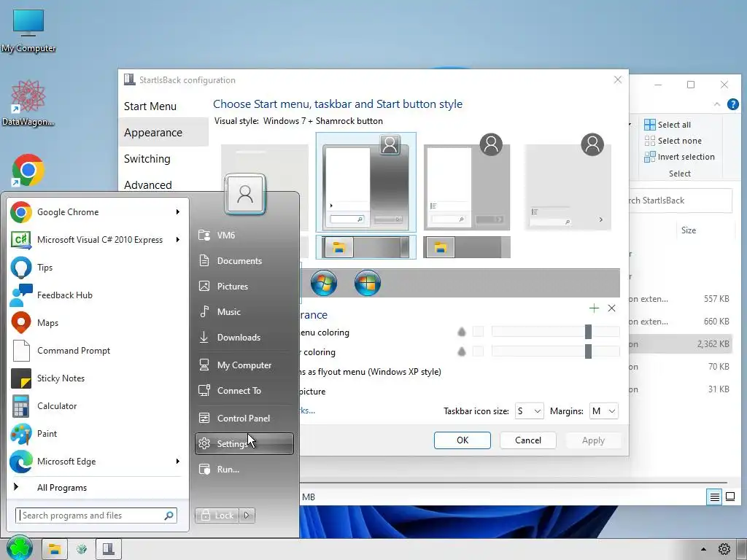Open Documents from Start menu right pane
Image resolution: width=747 pixels, height=560 pixels.
(x=244, y=260)
